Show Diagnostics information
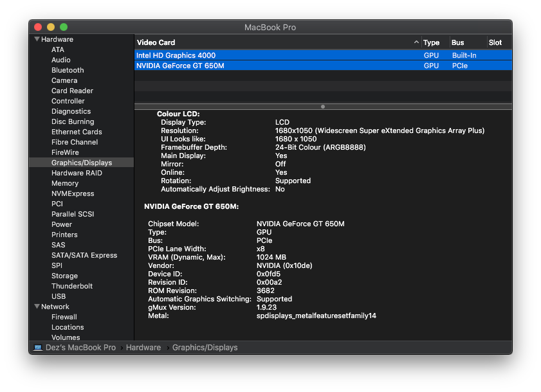541x392 pixels. 71,111
